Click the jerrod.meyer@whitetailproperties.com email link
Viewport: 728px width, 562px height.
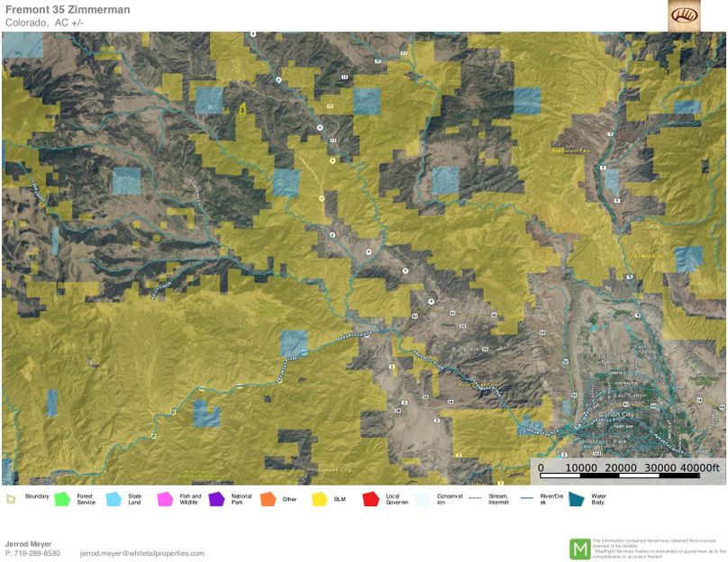point(141,553)
